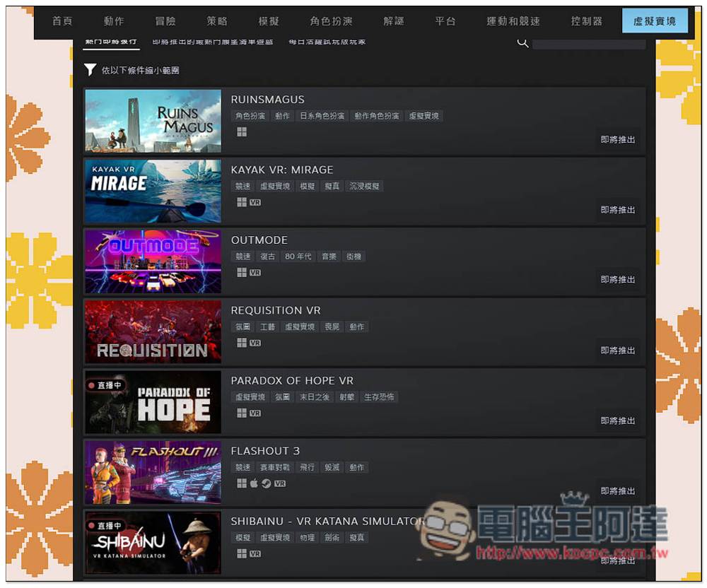This screenshot has width=707, height=588.
Task: Open the 控制器 dropdown menu
Action: pos(586,21)
